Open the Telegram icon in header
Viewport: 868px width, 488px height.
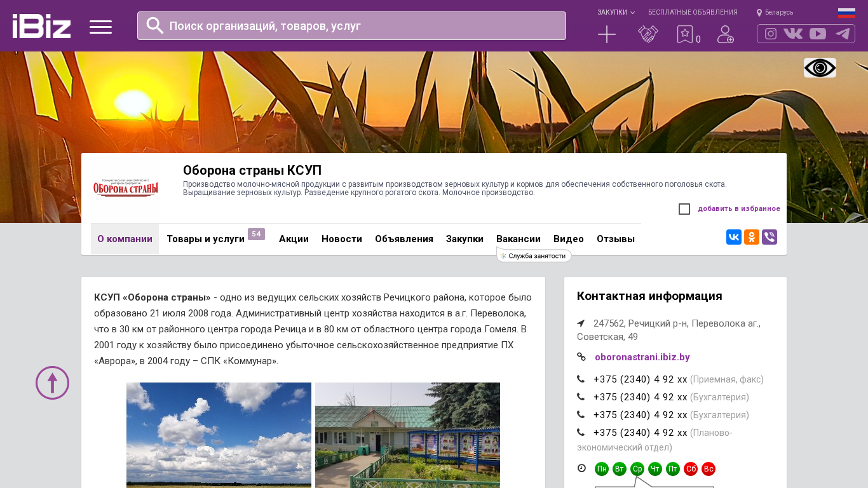[843, 34]
